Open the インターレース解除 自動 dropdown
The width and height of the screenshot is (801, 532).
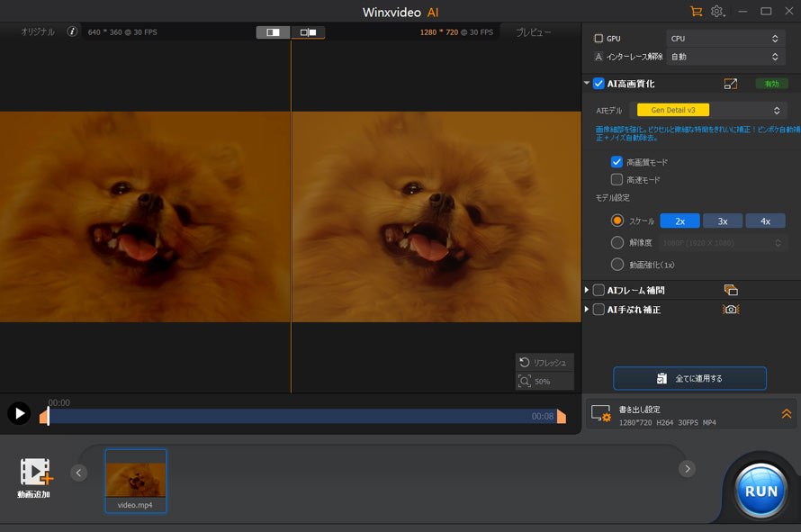tap(725, 57)
